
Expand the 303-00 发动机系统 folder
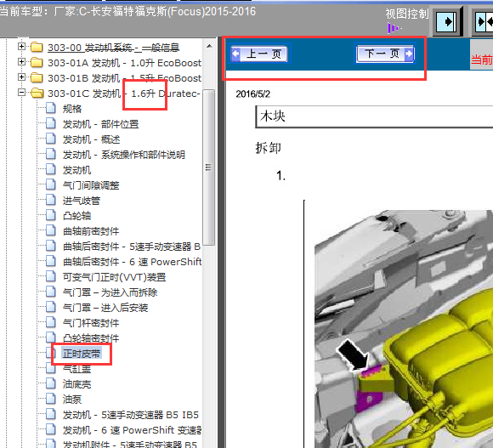pos(21,47)
